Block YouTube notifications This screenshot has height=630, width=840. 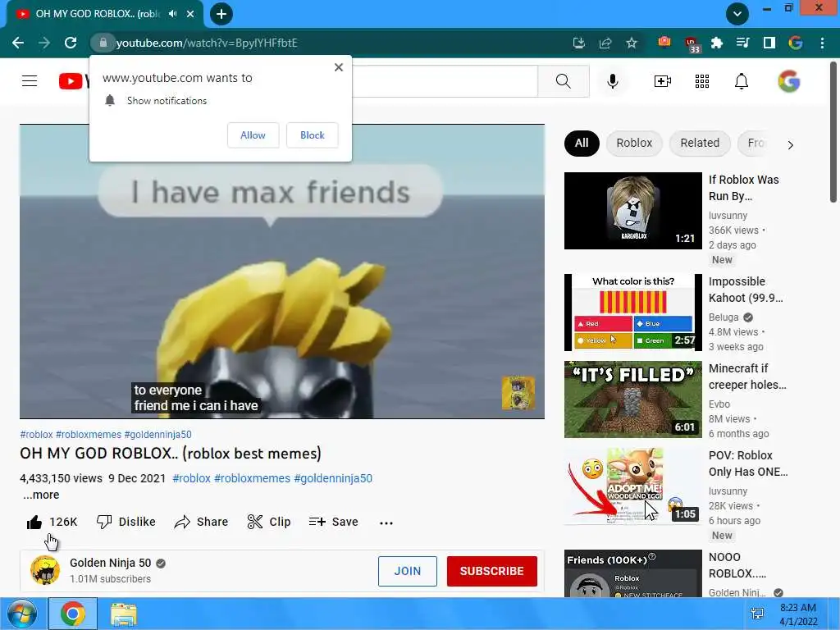(x=313, y=135)
